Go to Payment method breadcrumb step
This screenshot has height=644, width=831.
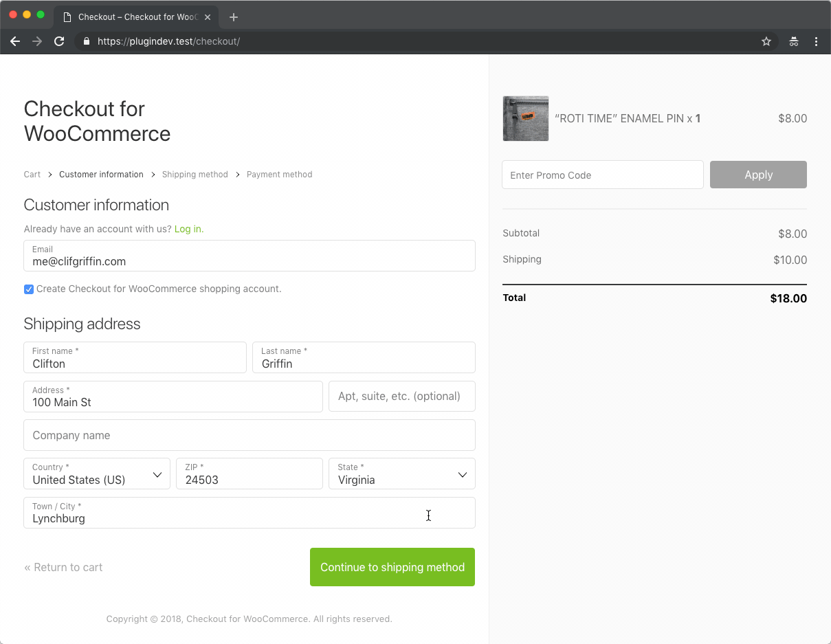(x=280, y=175)
